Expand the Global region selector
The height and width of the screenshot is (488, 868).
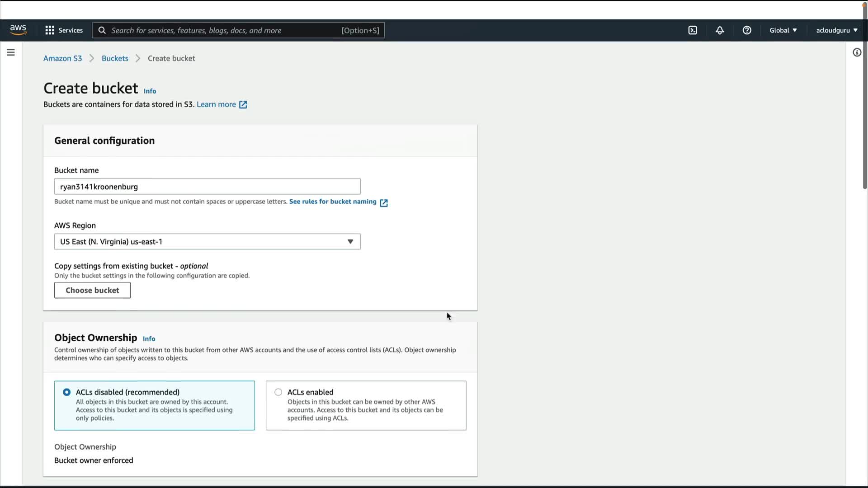783,30
